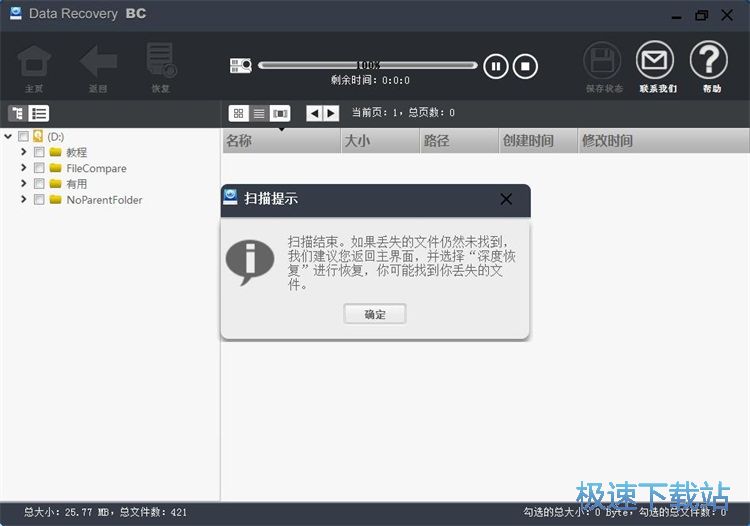Click the info speech bubble icon in dialog

250,263
